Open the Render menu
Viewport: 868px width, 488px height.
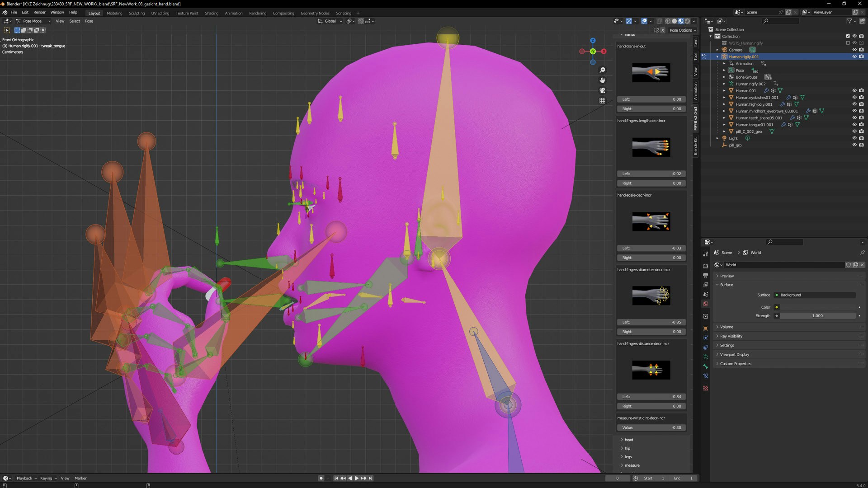[x=39, y=13]
